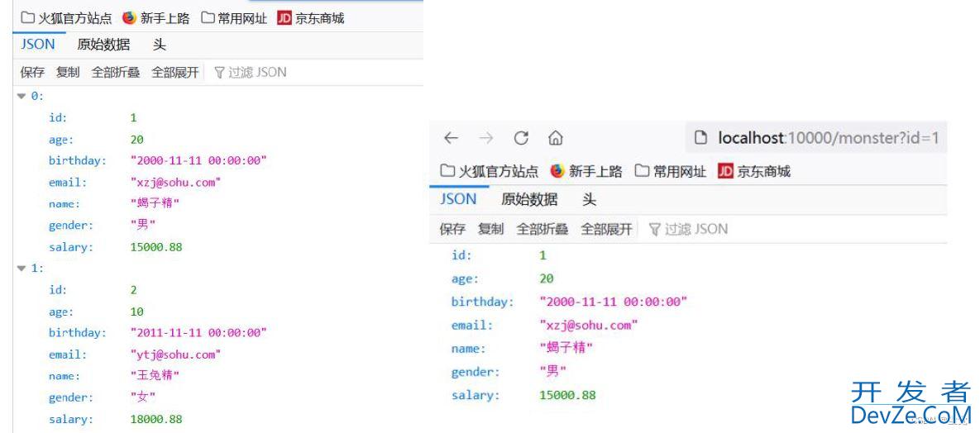Open the 新手上路 Firefox bookmark in right window
Image resolution: width=980 pixels, height=433 pixels.
pyautogui.click(x=586, y=171)
